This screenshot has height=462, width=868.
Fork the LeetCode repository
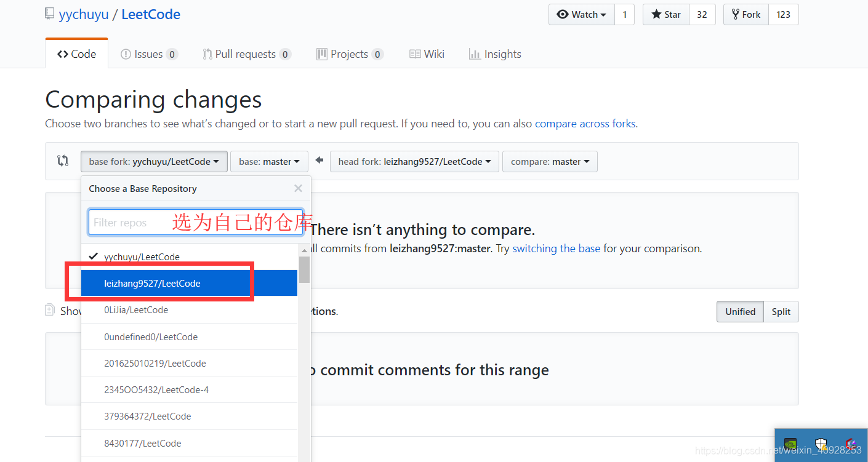pos(746,15)
